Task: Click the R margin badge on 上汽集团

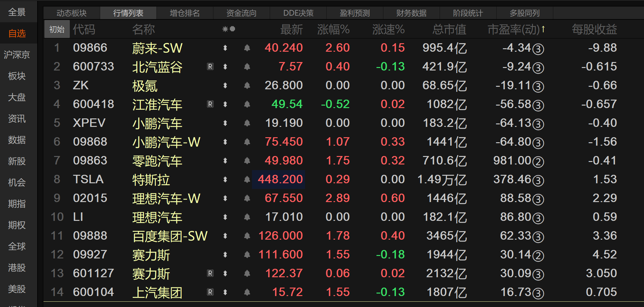Action: (x=210, y=292)
